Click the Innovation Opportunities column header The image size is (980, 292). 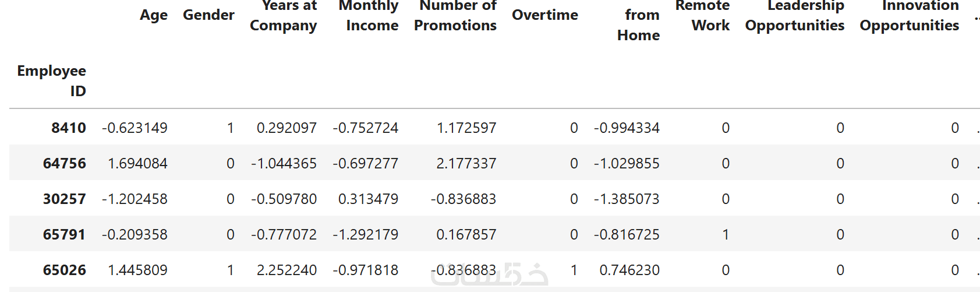click(910, 16)
